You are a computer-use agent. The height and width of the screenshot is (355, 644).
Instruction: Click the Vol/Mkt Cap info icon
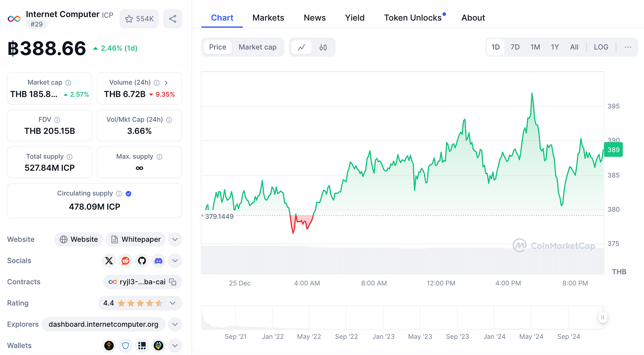coord(169,120)
